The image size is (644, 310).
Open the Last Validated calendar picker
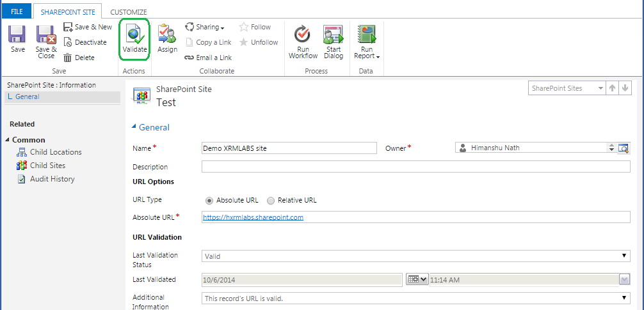coord(417,280)
